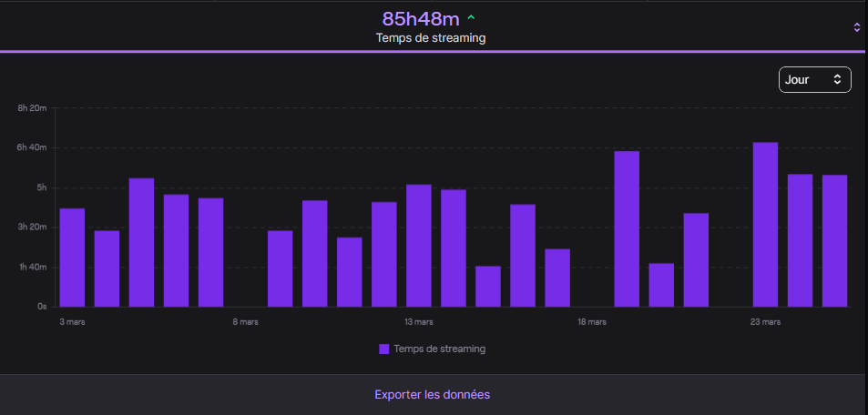Click the 13 mars axis label
Image resolution: width=868 pixels, height=415 pixels.
click(x=419, y=322)
